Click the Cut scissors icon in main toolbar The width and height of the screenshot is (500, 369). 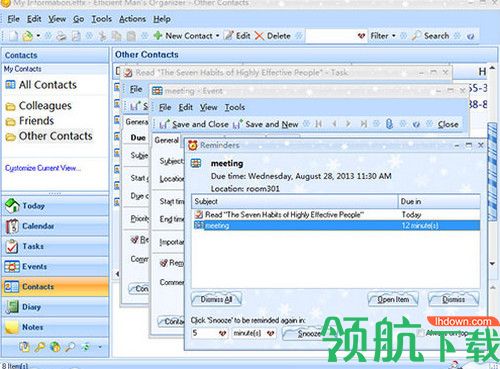coord(102,36)
